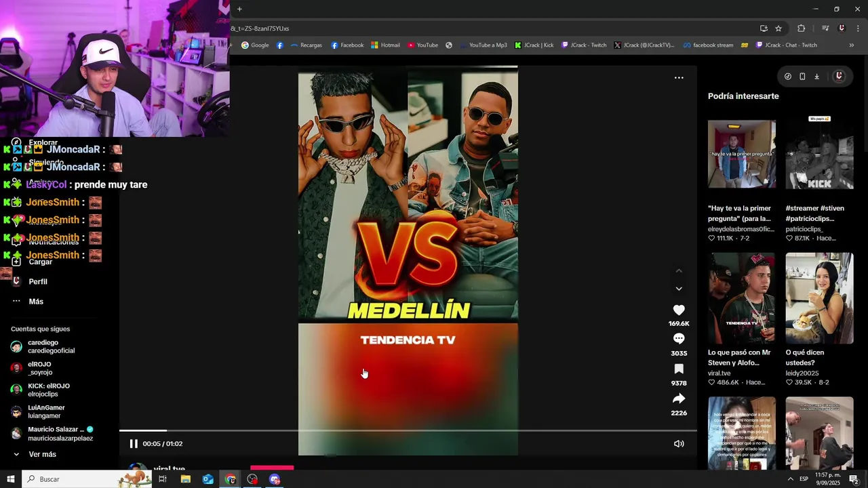Open the Chrome three-dot menu
The width and height of the screenshot is (868, 488).
(859, 28)
